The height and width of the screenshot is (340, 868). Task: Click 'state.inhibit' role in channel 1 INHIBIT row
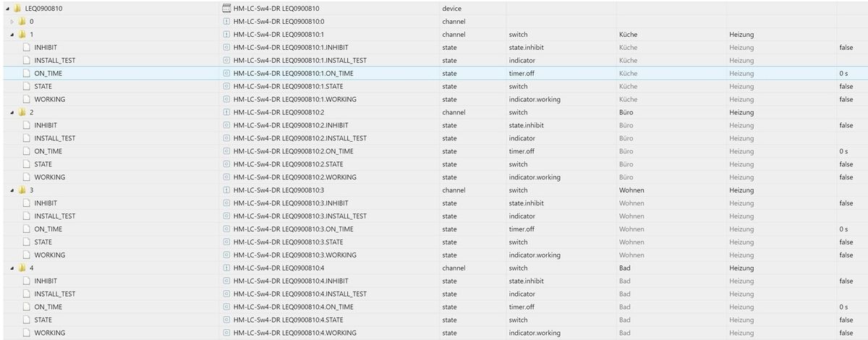click(526, 47)
